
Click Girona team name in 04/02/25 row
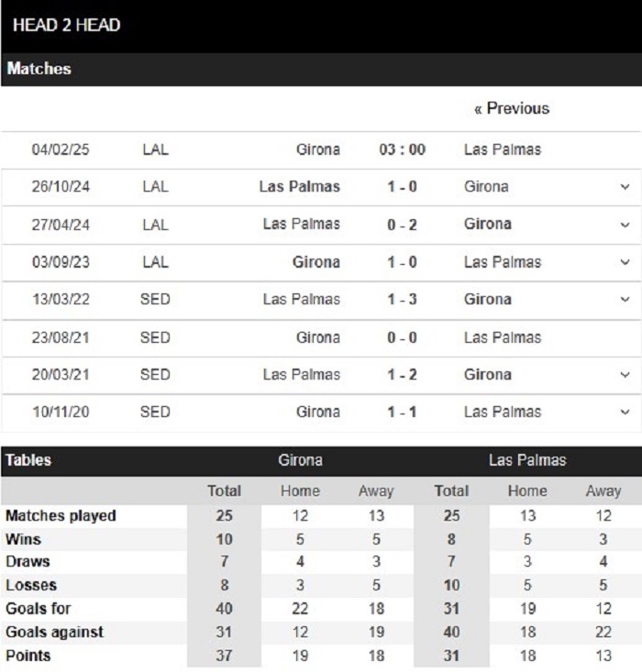(x=317, y=149)
